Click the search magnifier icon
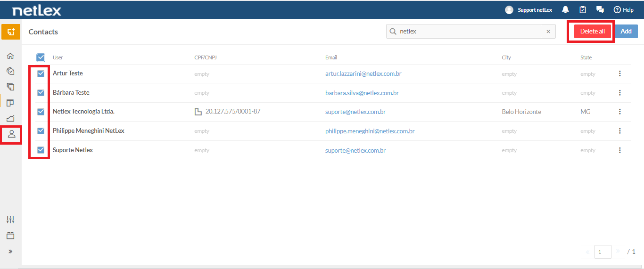 (x=393, y=32)
